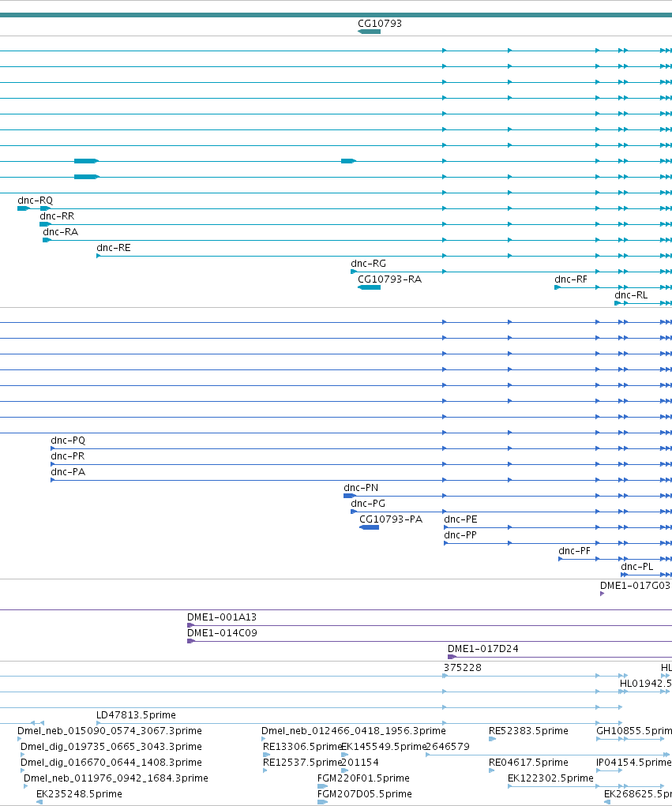Select the dnc-RE transcript label

point(114,248)
